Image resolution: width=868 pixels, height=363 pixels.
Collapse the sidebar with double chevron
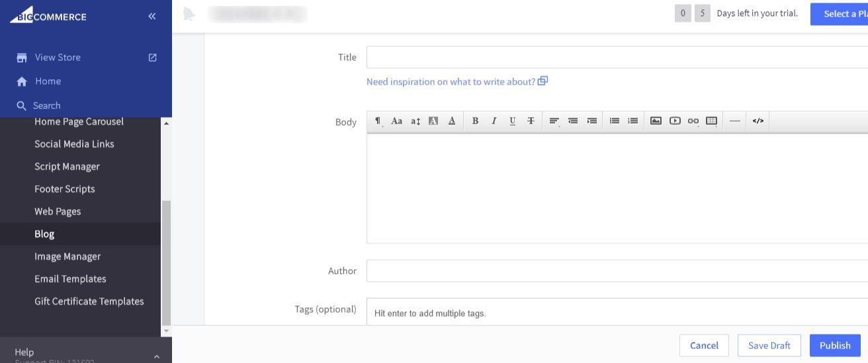152,16
